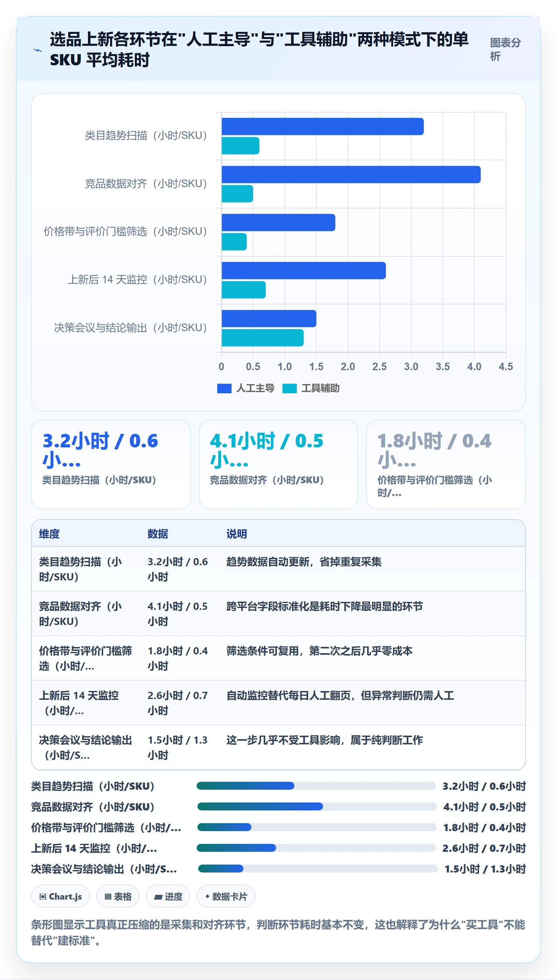Click the 上新后 14 天监控 chart axis label
Screen dimensions: 557x980
click(x=137, y=279)
